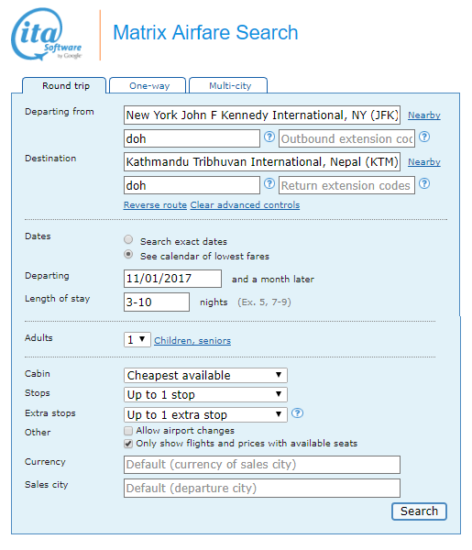472x550 pixels.
Task: Open help icon beside return routing codes field
Action: pos(269,184)
